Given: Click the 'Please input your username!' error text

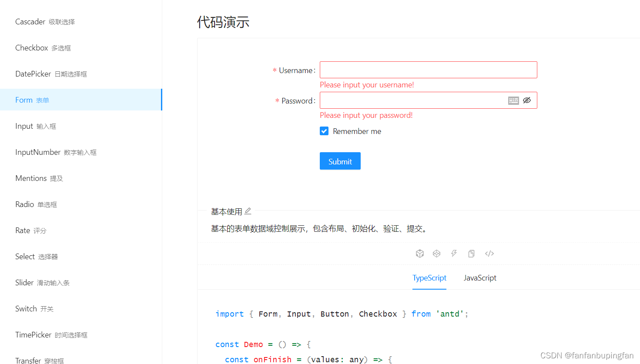Looking at the screenshot, I should pos(367,85).
